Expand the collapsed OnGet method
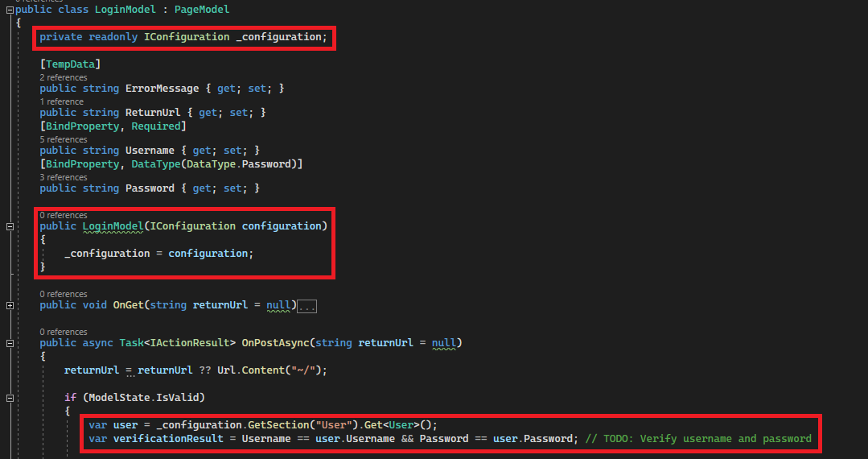The image size is (868, 459). 9,305
